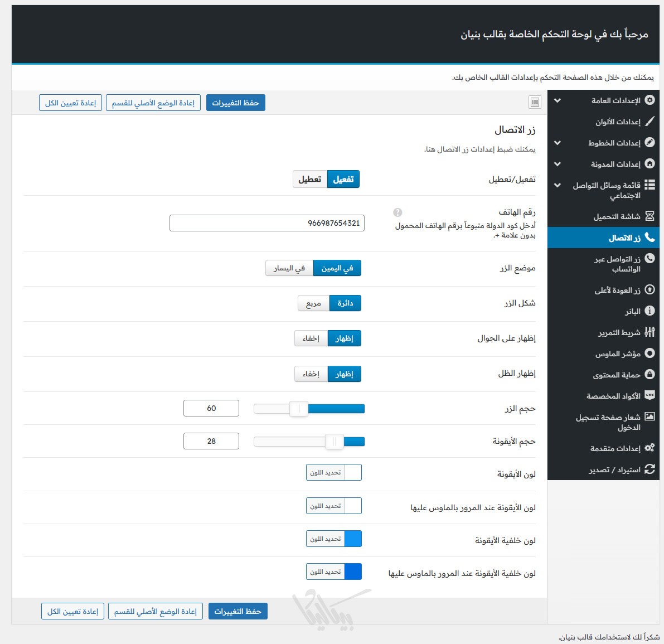
Task: Click the gear icon beside الإعدادات العامة
Action: click(x=650, y=100)
